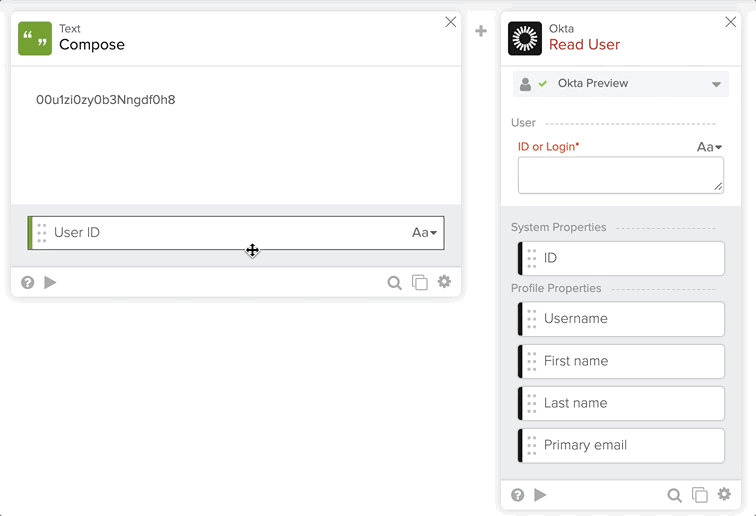Click the person icon beside Okta Preview
Viewport: 756px width, 516px height.
525,84
